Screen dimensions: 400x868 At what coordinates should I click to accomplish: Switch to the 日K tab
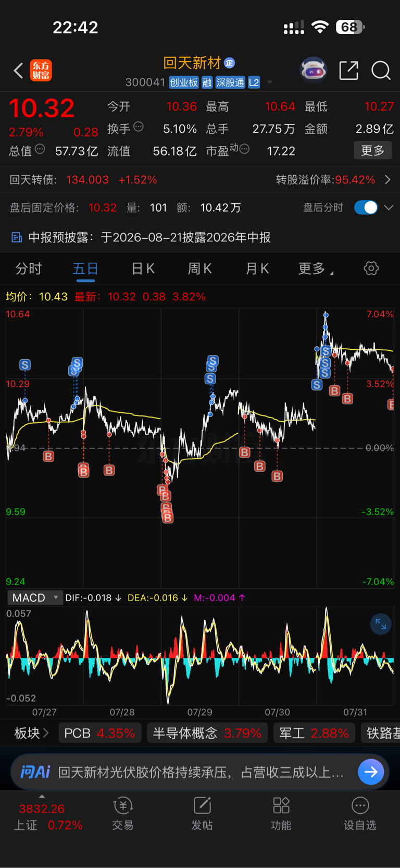tap(143, 268)
